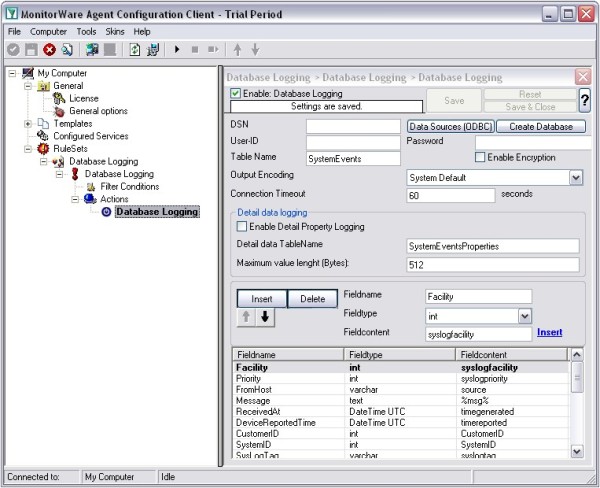Click the power icon beside Database Logging action
This screenshot has height=488, width=600.
click(x=106, y=212)
